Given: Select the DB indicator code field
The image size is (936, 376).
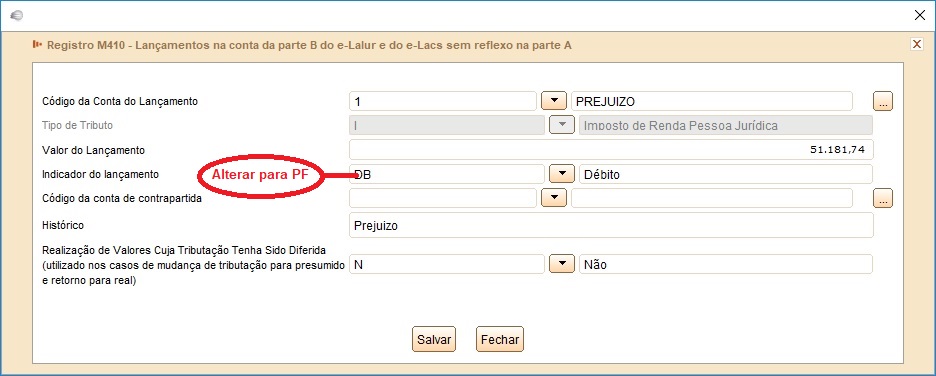Looking at the screenshot, I should [447, 174].
